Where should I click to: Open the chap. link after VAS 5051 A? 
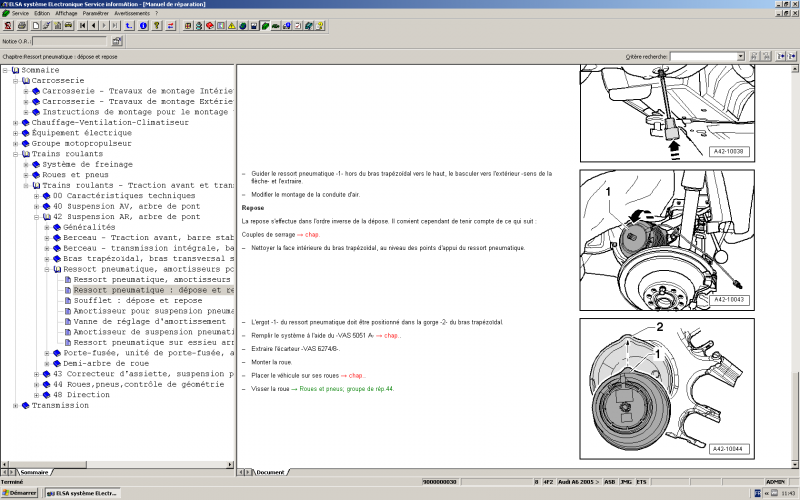click(389, 336)
